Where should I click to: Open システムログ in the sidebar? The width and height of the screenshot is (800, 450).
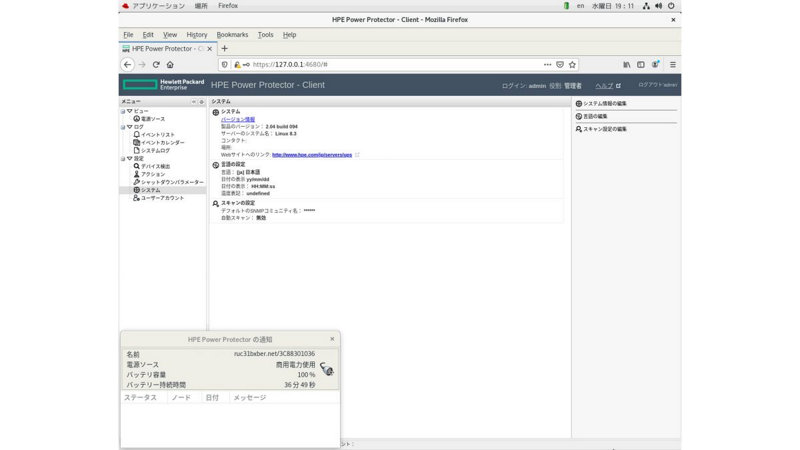click(x=155, y=150)
